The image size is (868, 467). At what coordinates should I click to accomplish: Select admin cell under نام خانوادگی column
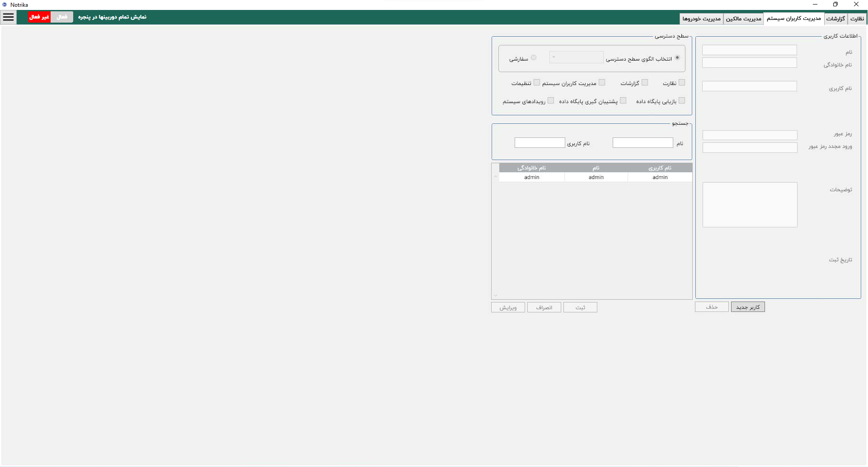coord(532,177)
